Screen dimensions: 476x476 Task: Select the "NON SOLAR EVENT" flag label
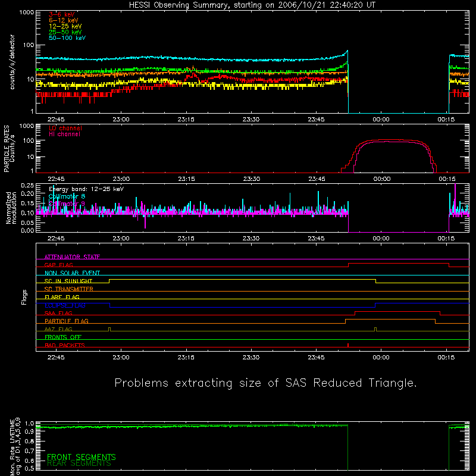[x=72, y=273]
